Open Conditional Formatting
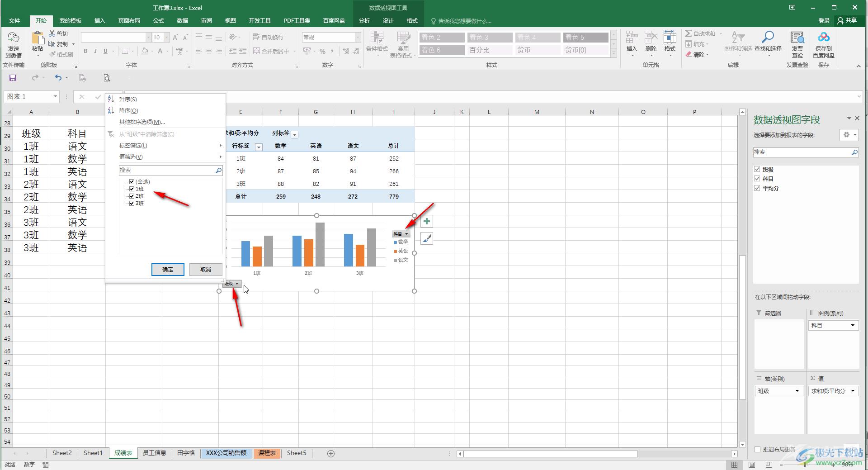This screenshot has width=868, height=470. point(377,44)
